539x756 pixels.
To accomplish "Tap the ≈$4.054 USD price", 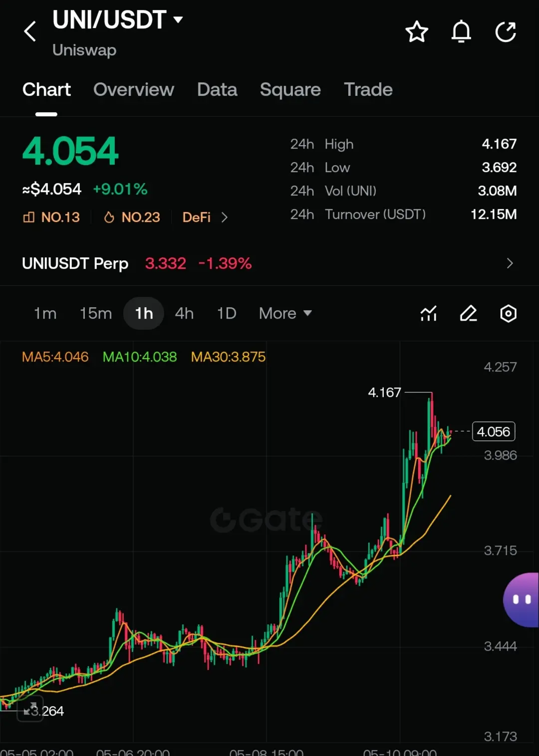I will 51,189.
